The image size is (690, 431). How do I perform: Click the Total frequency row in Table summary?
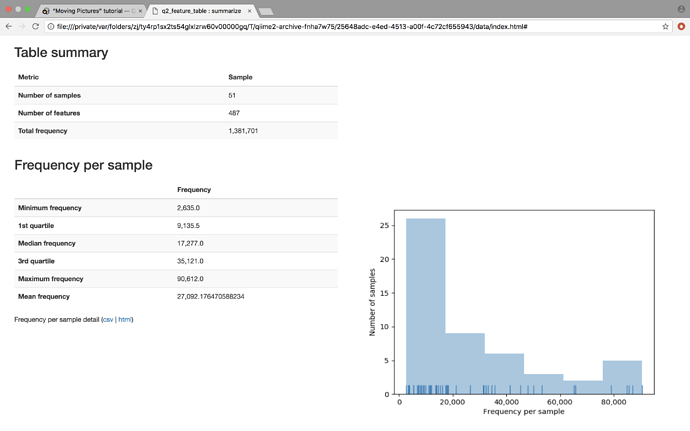point(175,131)
